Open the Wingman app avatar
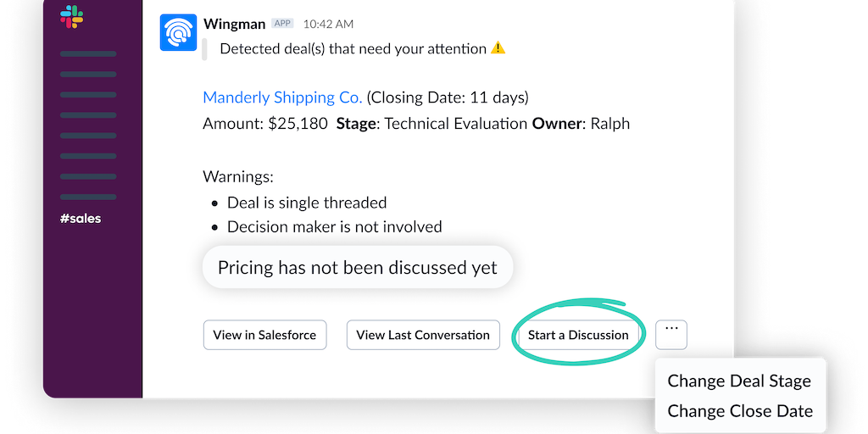The width and height of the screenshot is (868, 434). [x=179, y=33]
